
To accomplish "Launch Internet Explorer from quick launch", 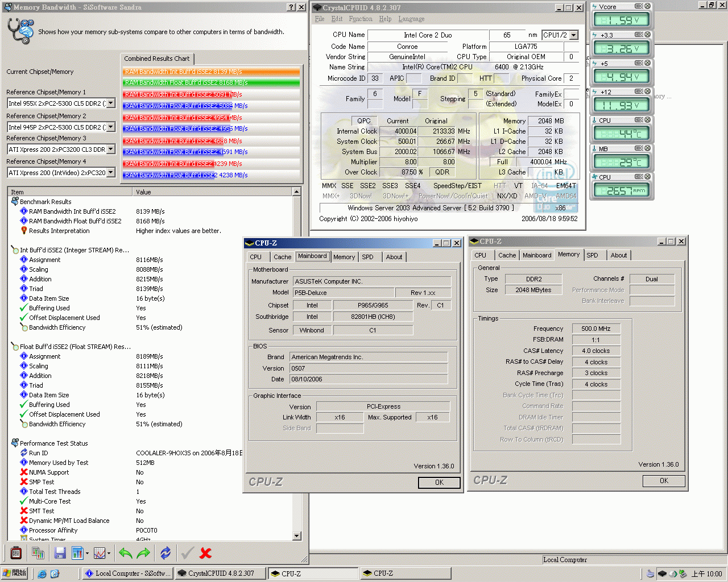I will pyautogui.click(x=42, y=573).
